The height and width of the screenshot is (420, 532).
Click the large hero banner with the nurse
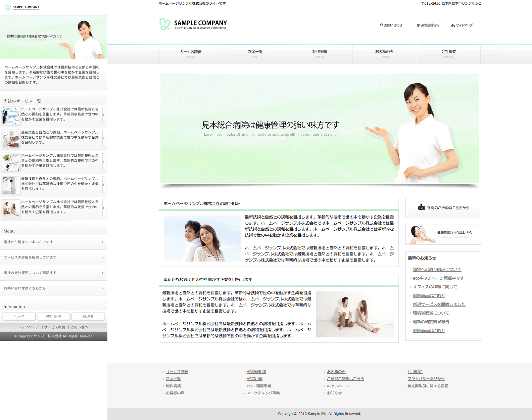pos(320,128)
